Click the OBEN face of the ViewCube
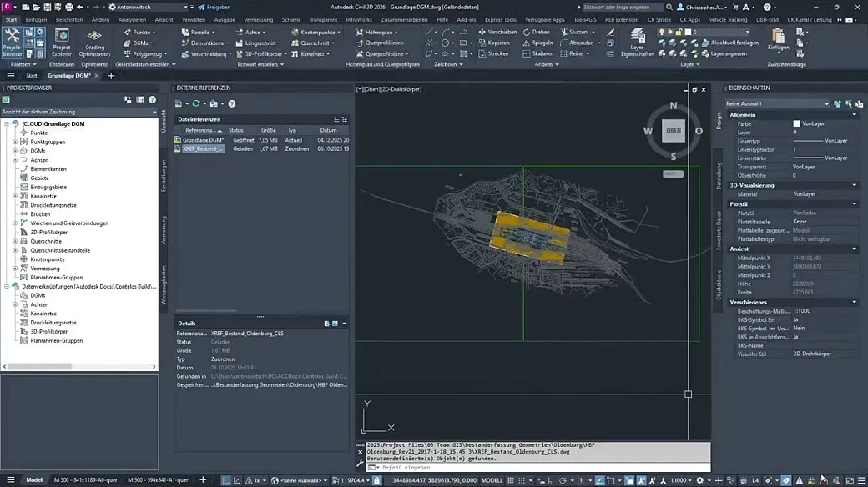 click(674, 131)
